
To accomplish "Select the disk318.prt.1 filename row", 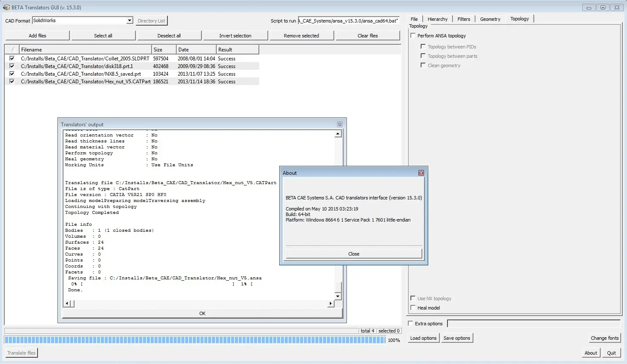I will coord(77,66).
